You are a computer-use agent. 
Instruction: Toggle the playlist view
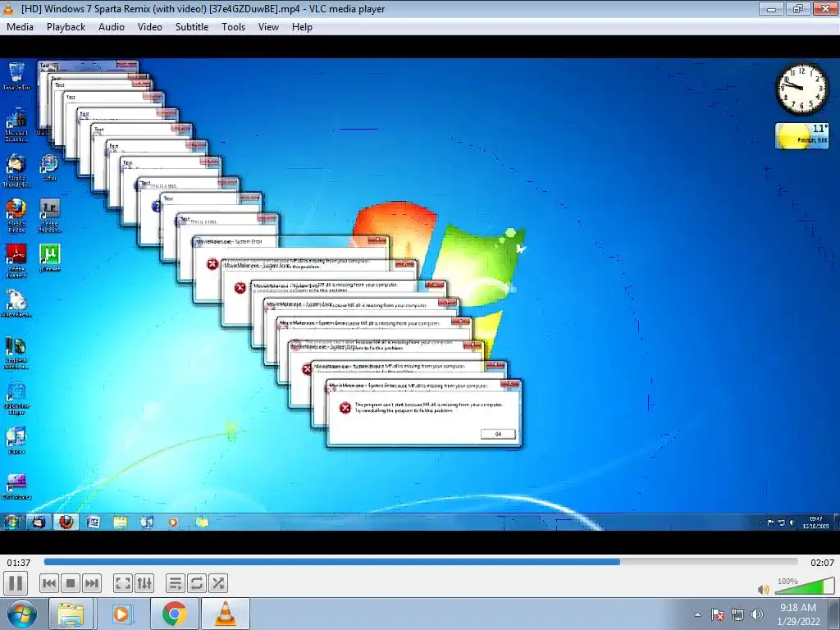click(x=175, y=583)
